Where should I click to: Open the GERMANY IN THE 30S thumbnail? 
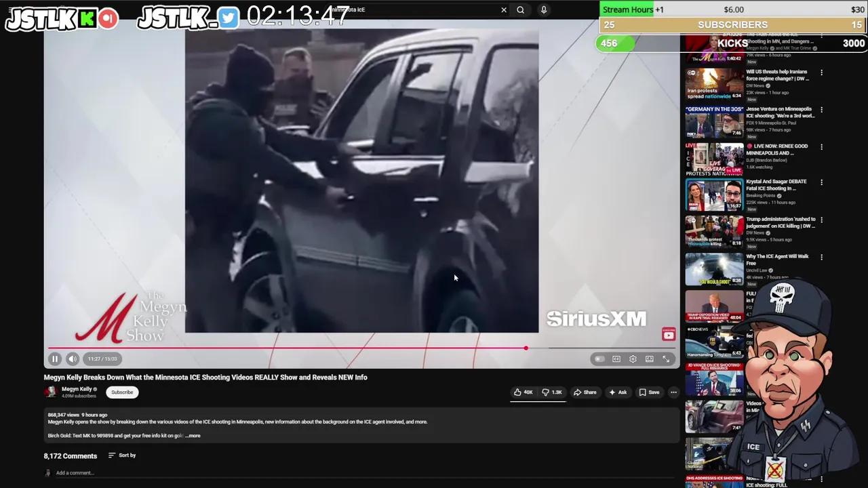714,122
